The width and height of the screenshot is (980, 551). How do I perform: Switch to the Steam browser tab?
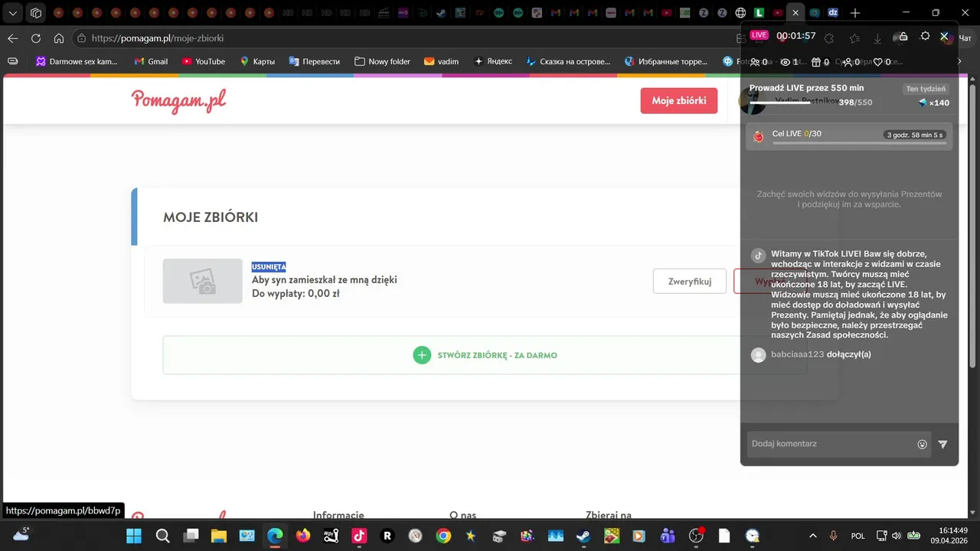coord(442,13)
